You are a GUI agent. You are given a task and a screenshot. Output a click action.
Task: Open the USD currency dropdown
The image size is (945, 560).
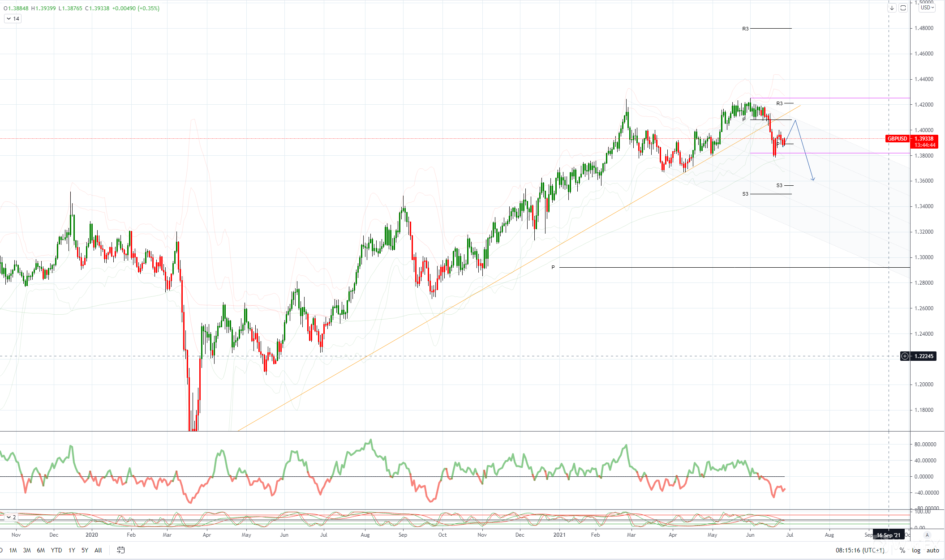[927, 8]
